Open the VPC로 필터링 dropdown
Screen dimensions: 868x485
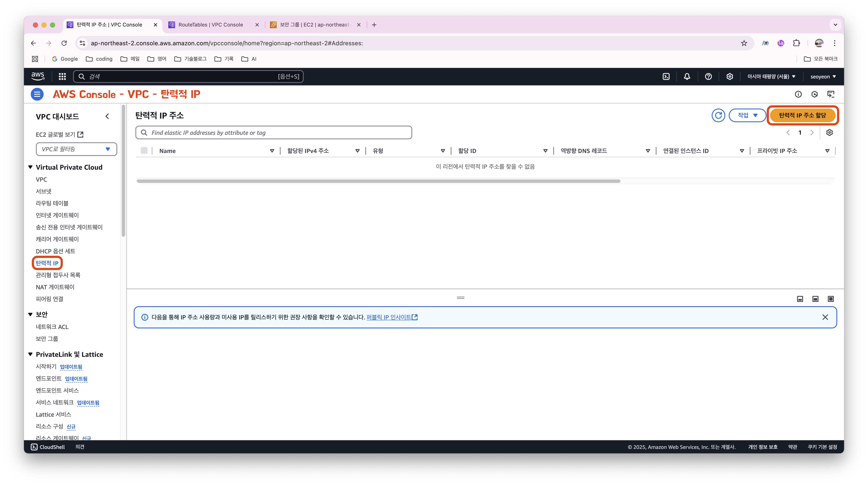pyautogui.click(x=76, y=149)
